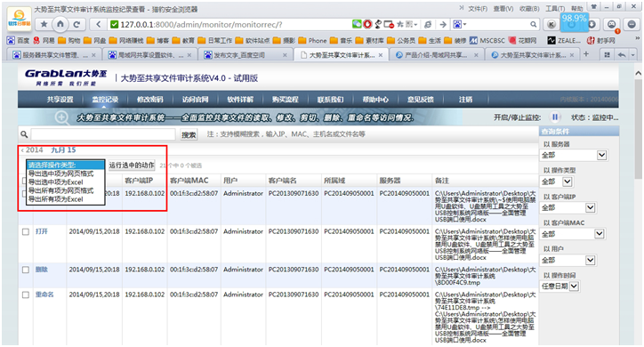
Task: Reload page with refresh icon
Action: pyautogui.click(x=76, y=24)
